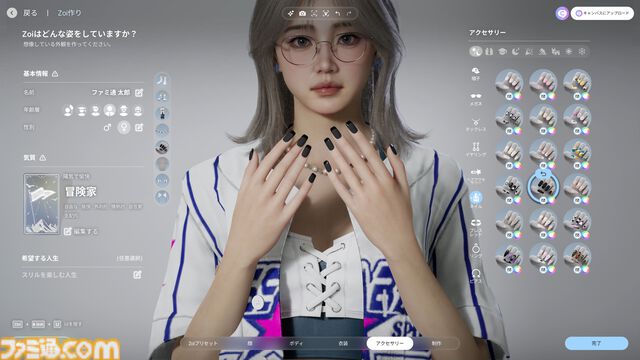Select the teal-and-yellow nail design thumbnail
The height and width of the screenshot is (360, 640).
[x=577, y=152]
